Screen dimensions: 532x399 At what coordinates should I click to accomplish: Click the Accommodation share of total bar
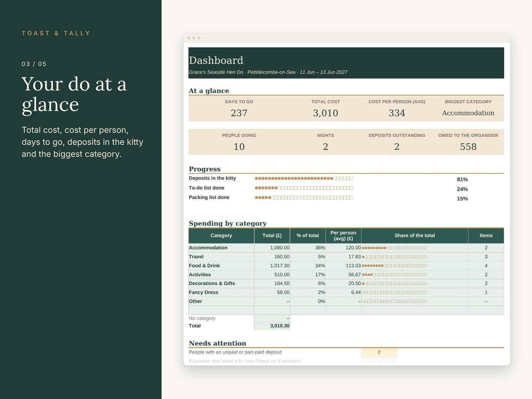pyautogui.click(x=394, y=248)
